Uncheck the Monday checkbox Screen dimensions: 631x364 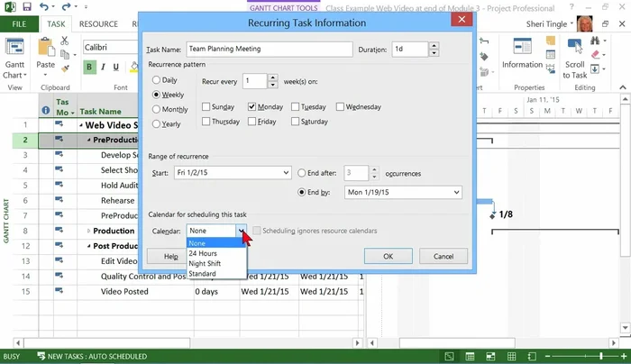(251, 106)
